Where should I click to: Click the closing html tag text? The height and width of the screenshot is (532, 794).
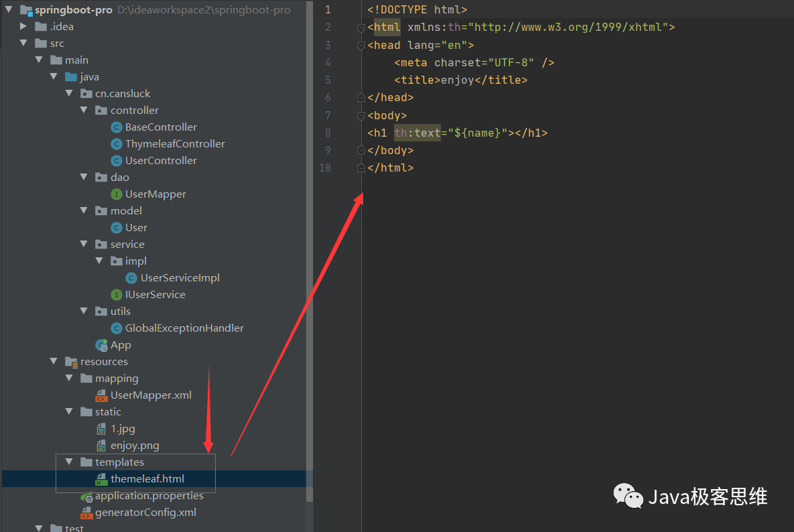click(x=391, y=168)
